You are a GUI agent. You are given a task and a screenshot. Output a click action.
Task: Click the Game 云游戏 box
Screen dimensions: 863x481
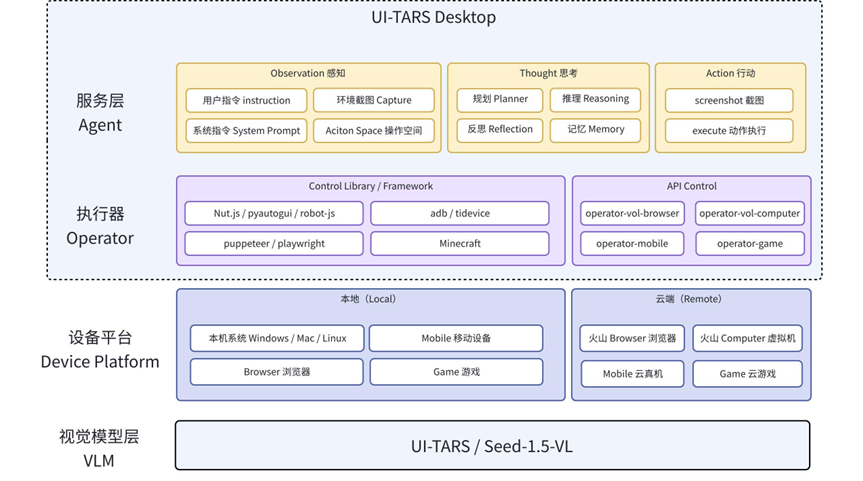[747, 374]
